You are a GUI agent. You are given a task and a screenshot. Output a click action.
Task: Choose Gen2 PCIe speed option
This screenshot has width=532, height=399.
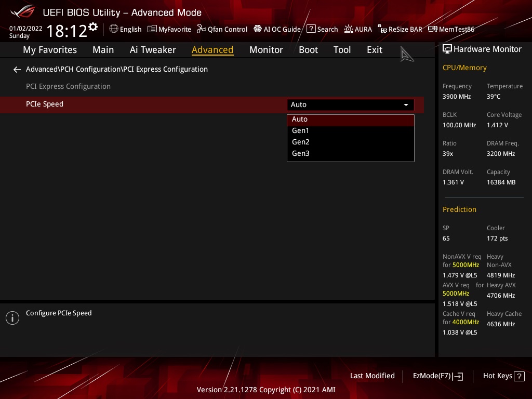coord(351,142)
